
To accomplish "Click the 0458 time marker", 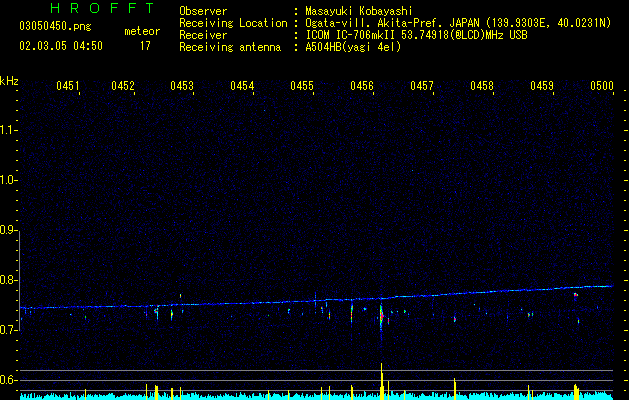I will (x=482, y=85).
